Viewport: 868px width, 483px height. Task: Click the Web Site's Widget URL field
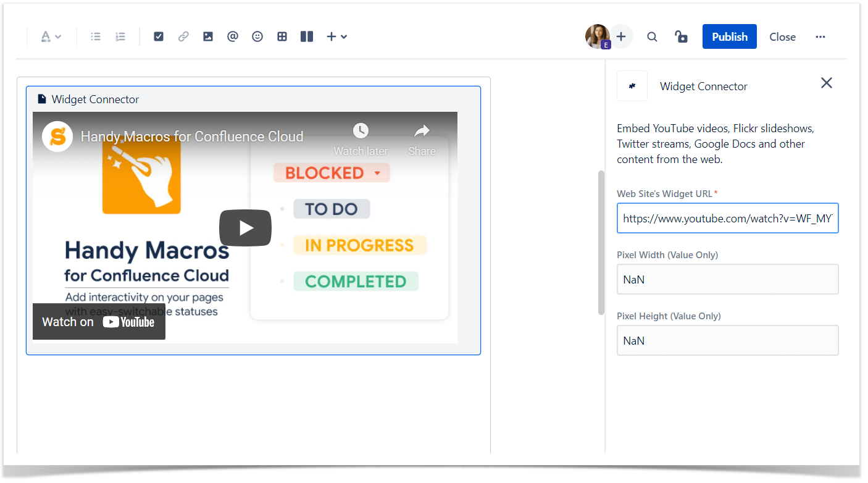[x=727, y=218]
